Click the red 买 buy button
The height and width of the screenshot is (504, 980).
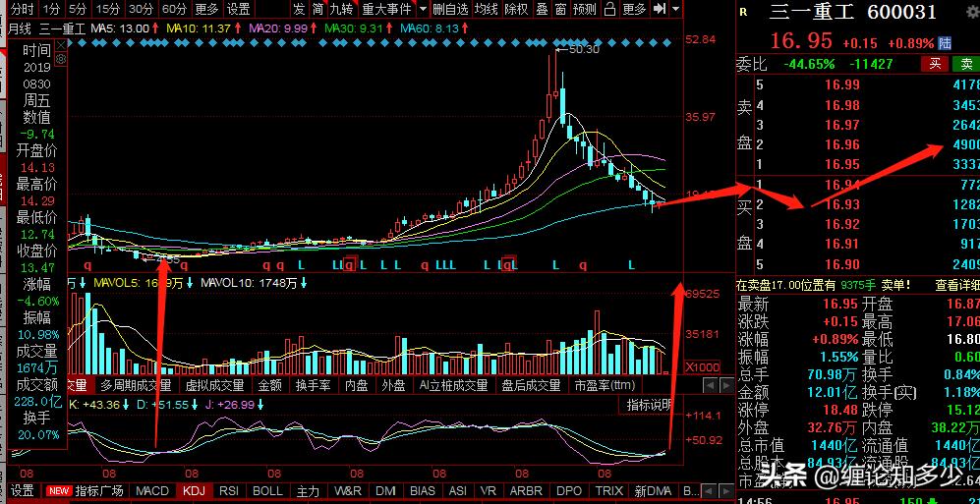pos(935,64)
